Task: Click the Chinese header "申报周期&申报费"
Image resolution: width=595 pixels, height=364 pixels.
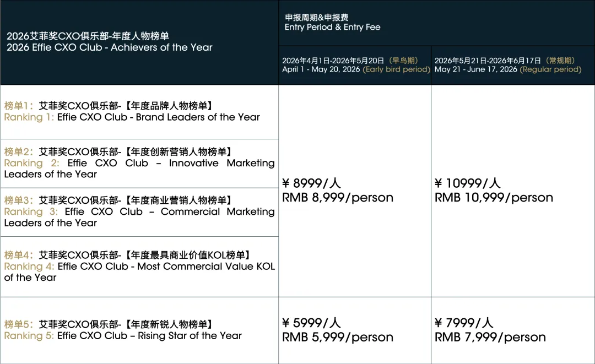Action: (316, 18)
